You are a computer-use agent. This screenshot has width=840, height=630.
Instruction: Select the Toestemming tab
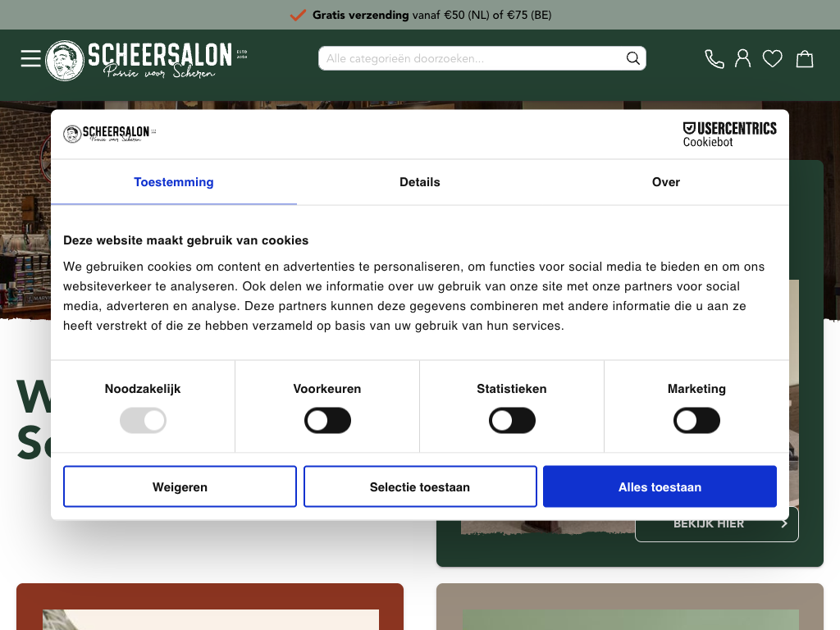(174, 182)
